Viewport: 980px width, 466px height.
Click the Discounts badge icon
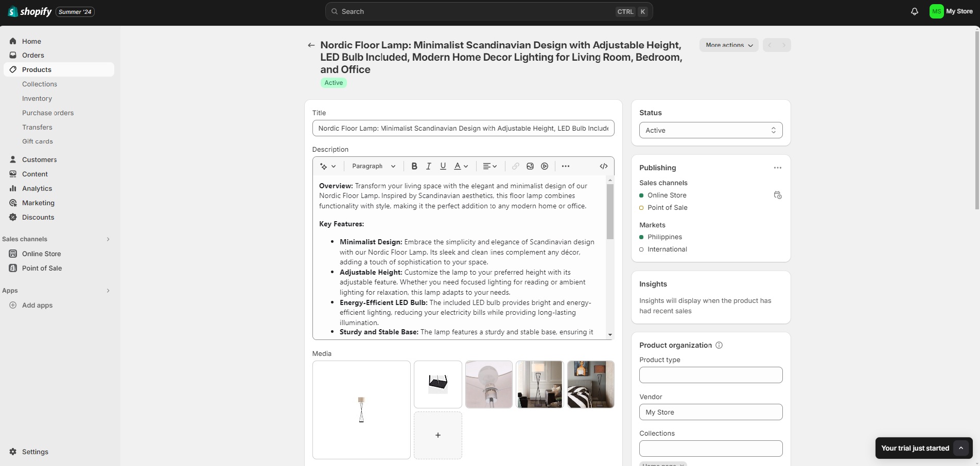click(13, 217)
